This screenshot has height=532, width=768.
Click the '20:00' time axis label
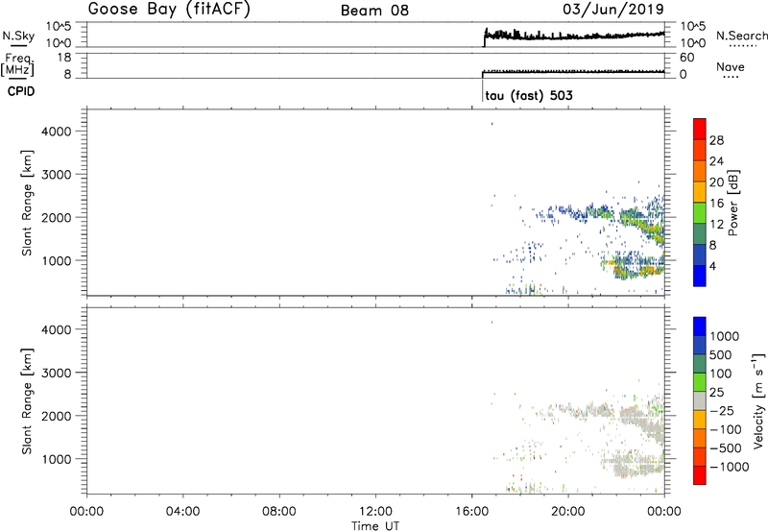[568, 512]
